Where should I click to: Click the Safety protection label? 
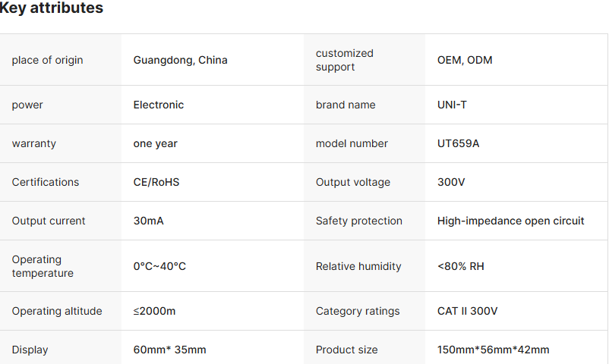(x=359, y=221)
